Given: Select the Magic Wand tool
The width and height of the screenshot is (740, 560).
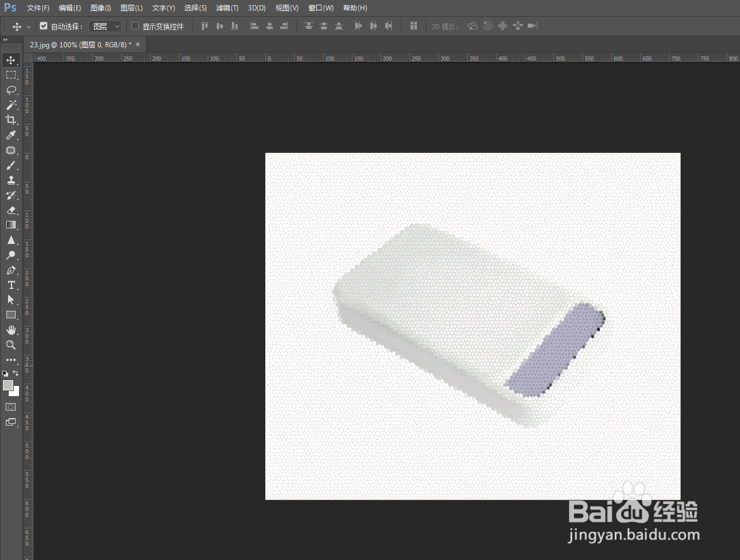Looking at the screenshot, I should click(x=11, y=105).
